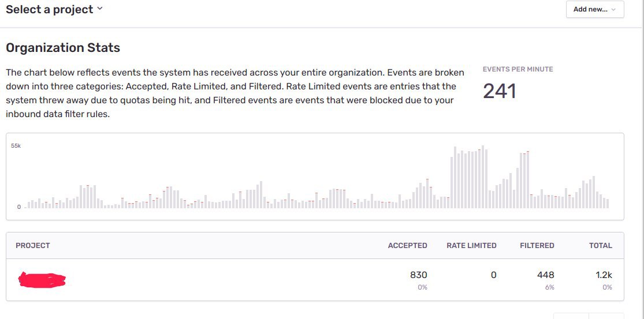This screenshot has width=644, height=319.
Task: Click the accepted count 830 value
Action: pyautogui.click(x=419, y=275)
